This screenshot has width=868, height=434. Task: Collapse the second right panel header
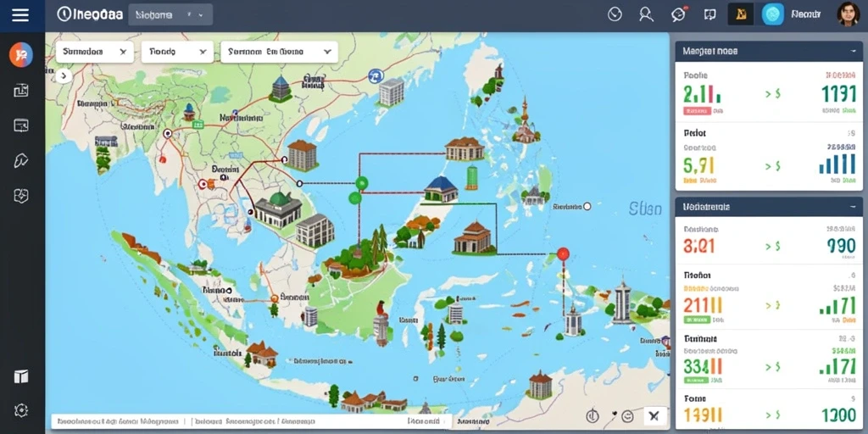(853, 207)
